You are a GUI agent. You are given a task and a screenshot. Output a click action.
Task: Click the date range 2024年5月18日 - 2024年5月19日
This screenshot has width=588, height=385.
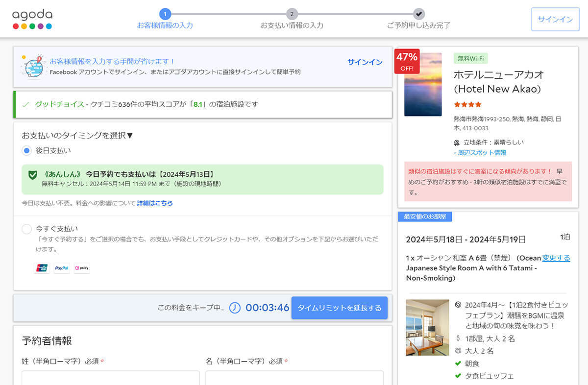point(466,239)
